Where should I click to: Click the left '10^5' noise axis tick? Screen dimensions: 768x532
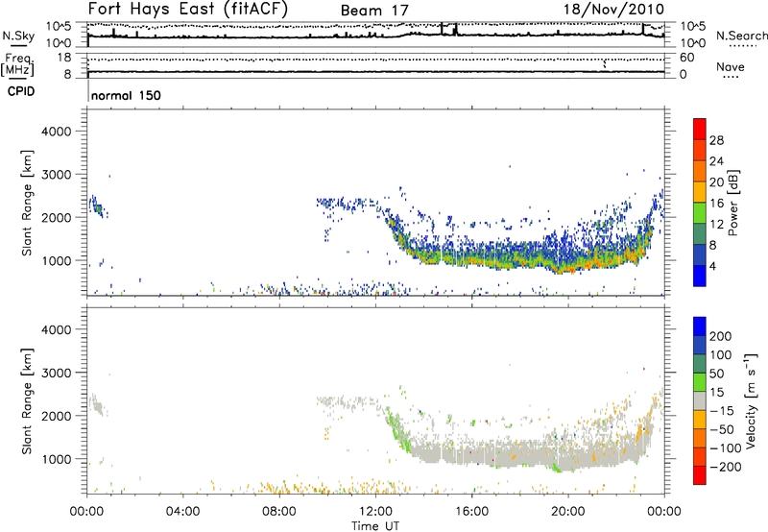tap(59, 27)
